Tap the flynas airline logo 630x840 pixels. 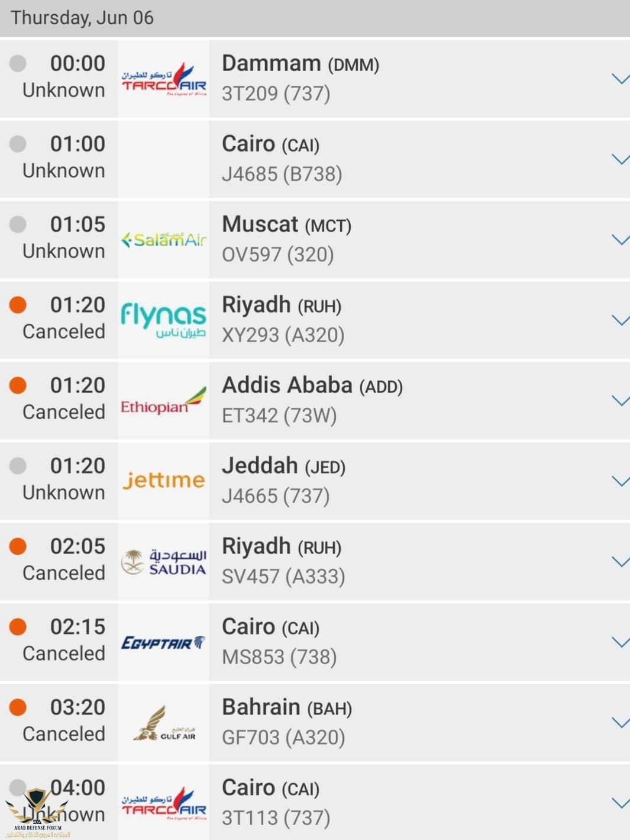point(164,320)
